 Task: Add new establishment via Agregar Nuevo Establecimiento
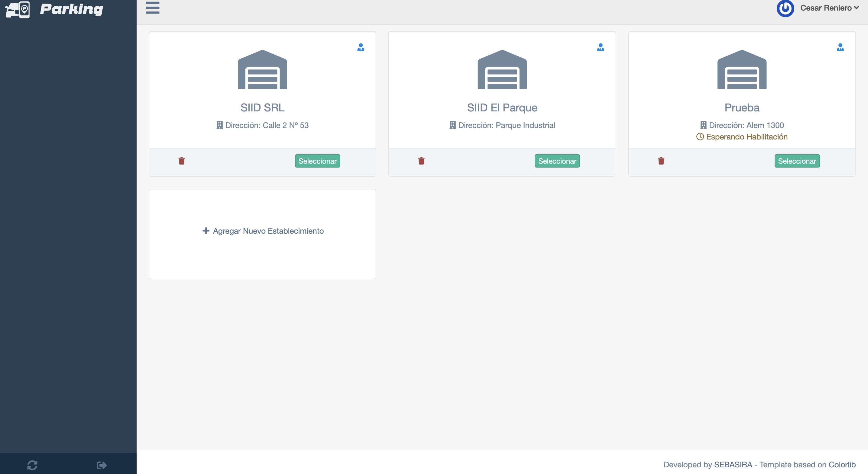263,231
